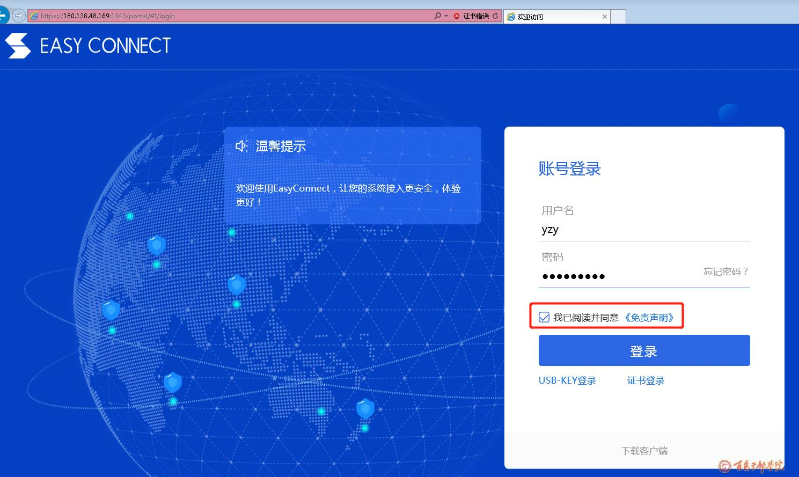Click 下载客户端 download client link
Viewport: 799px width, 477px height.
pyautogui.click(x=645, y=450)
